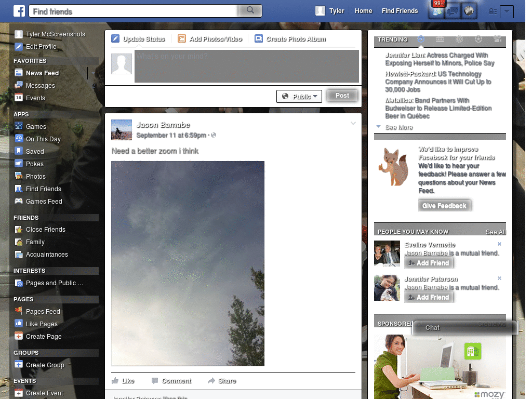Open Acquaintances list
Viewport: 532px width, 399px height.
click(41, 255)
